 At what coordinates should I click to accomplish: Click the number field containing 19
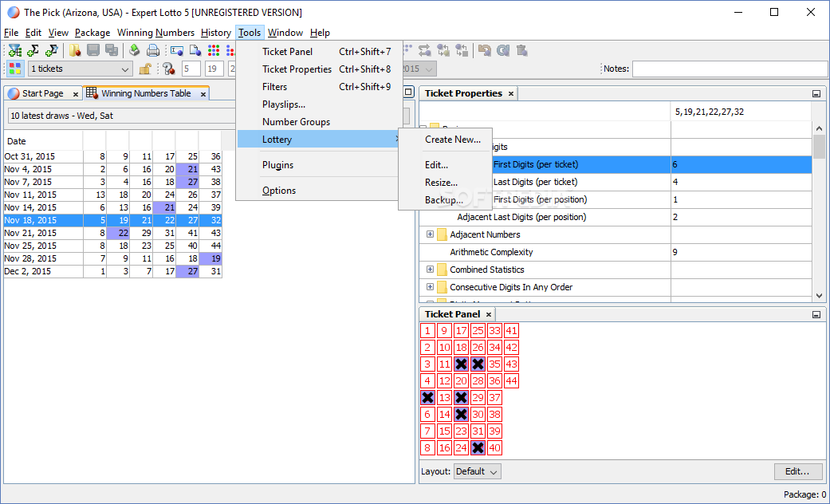coord(214,69)
